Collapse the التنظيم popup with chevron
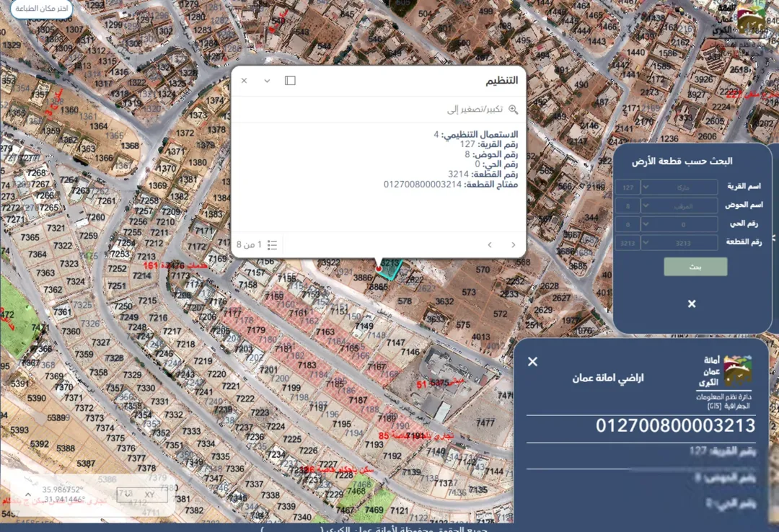Screen dimensions: 779x532 tap(267, 81)
